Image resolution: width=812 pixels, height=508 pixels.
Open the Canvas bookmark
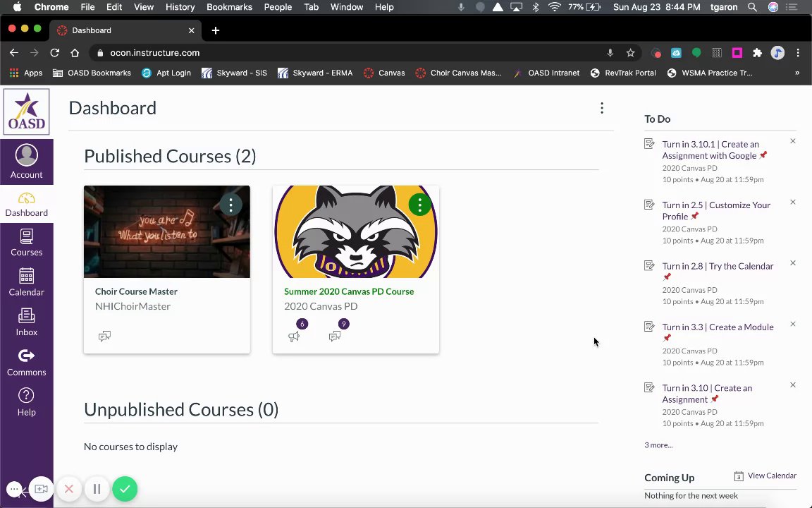pyautogui.click(x=383, y=73)
